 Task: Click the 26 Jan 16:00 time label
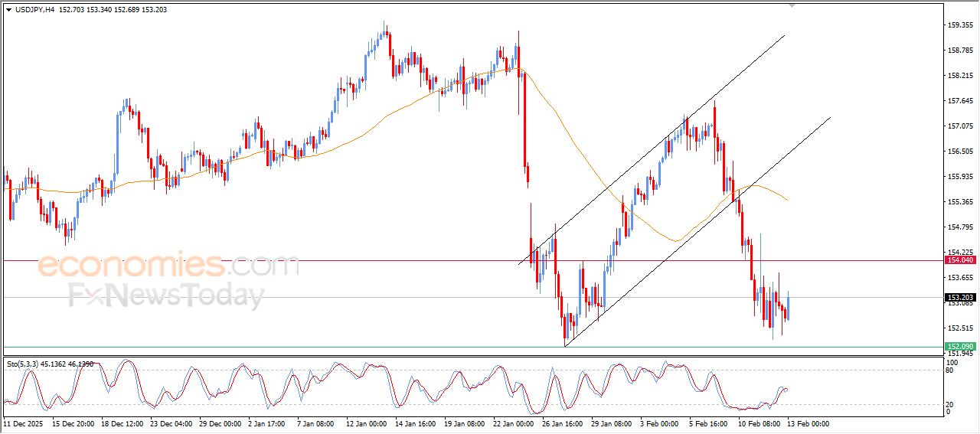[x=562, y=423]
